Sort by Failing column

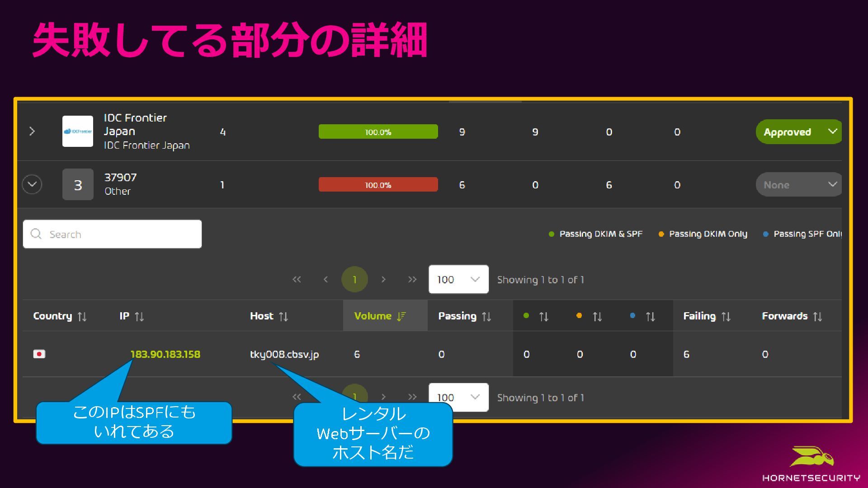(706, 316)
